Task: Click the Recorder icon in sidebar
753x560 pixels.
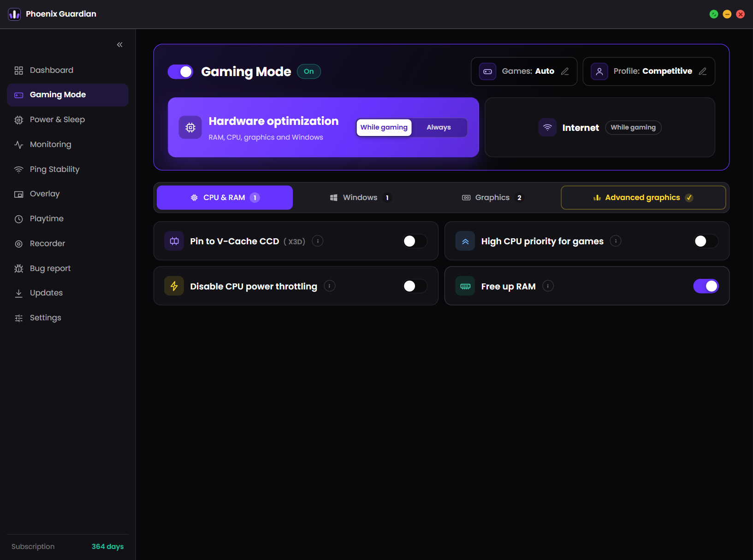Action: 19,244
